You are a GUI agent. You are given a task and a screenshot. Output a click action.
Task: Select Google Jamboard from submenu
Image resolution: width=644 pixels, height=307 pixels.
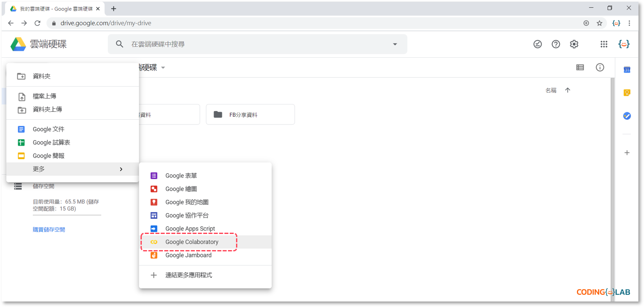point(205,255)
